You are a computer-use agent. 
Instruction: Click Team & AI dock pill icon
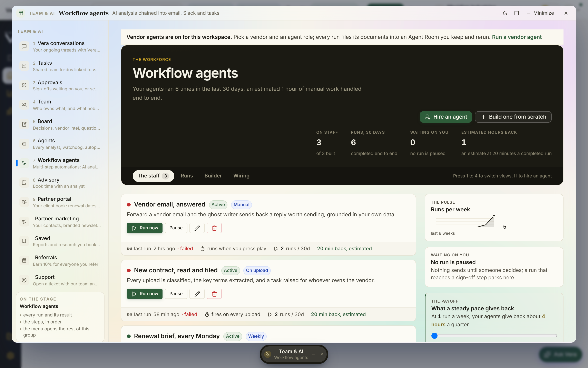tap(267, 354)
